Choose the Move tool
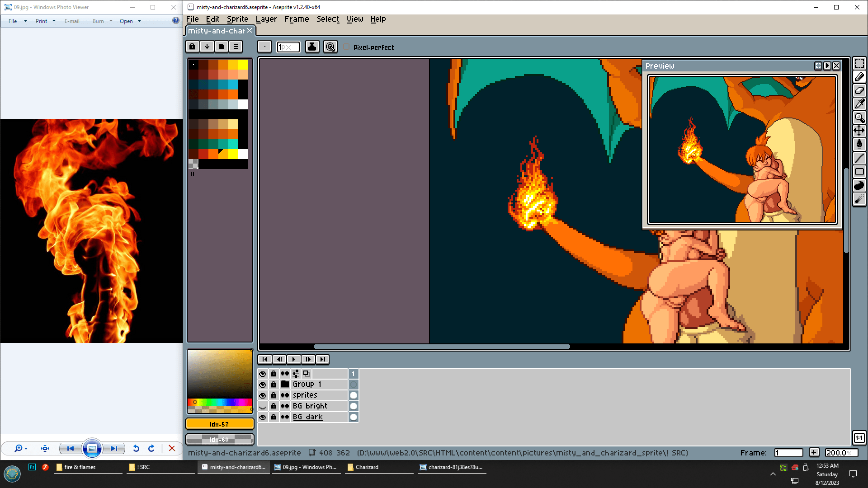 pyautogui.click(x=859, y=131)
